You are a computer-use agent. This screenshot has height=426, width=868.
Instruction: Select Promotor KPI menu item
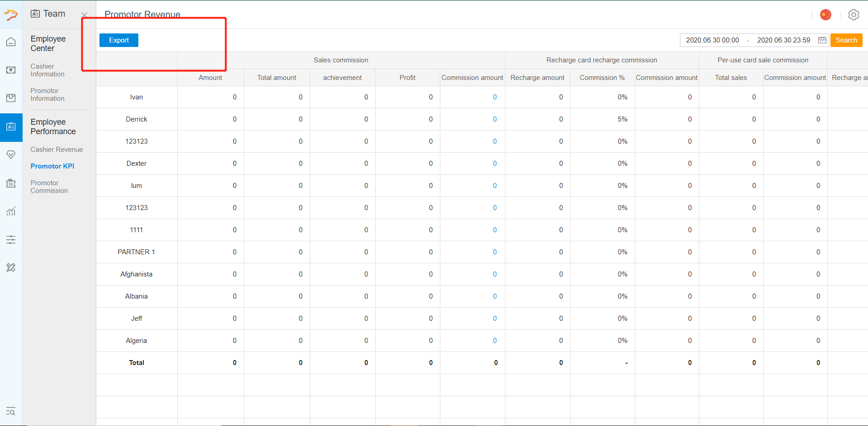click(x=52, y=166)
